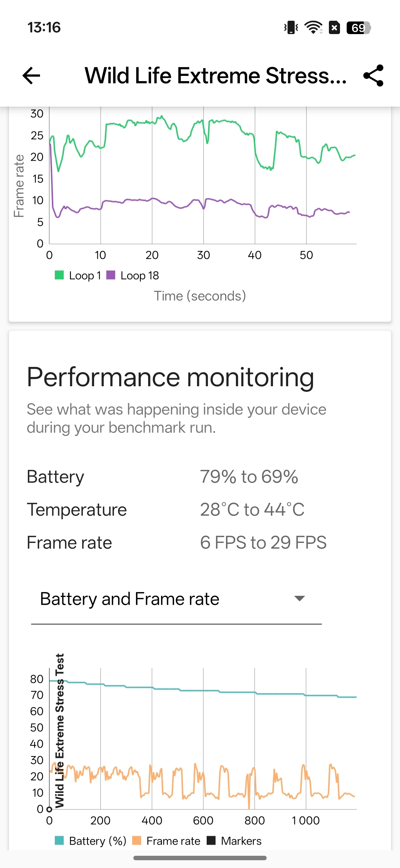Click the green Loop 1 color swatch

(x=59, y=275)
